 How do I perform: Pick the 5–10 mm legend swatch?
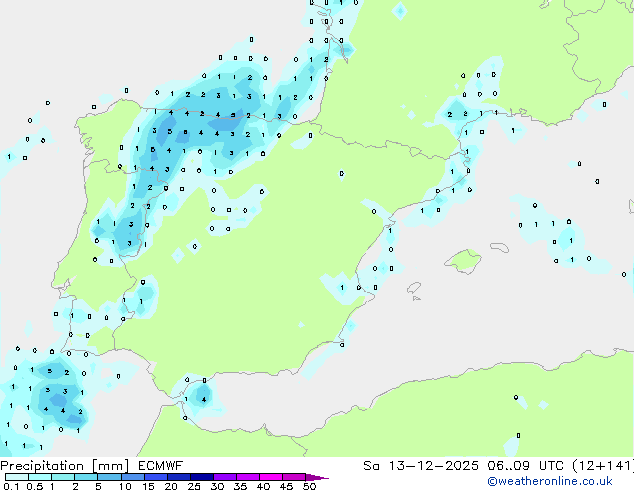tap(109, 477)
